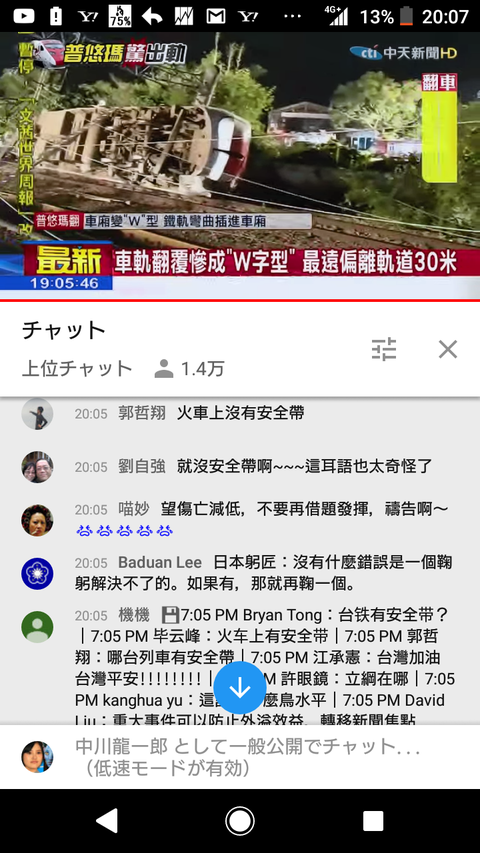Tap the Gmail notification icon in status bar
Screen dimensions: 480x853
click(216, 16)
